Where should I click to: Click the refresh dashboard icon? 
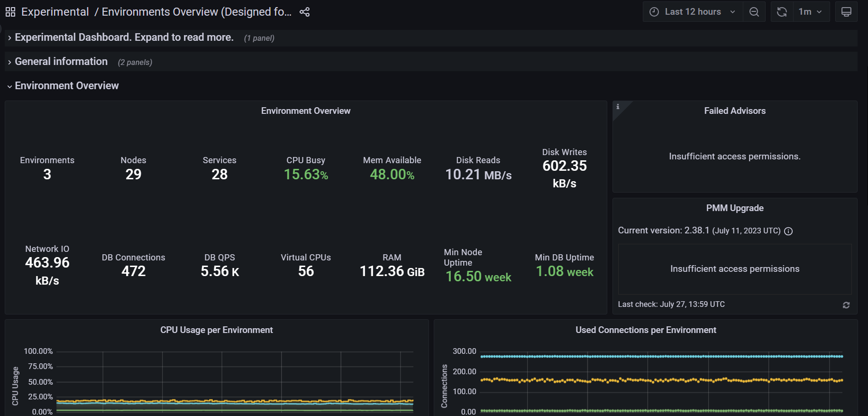(x=782, y=12)
